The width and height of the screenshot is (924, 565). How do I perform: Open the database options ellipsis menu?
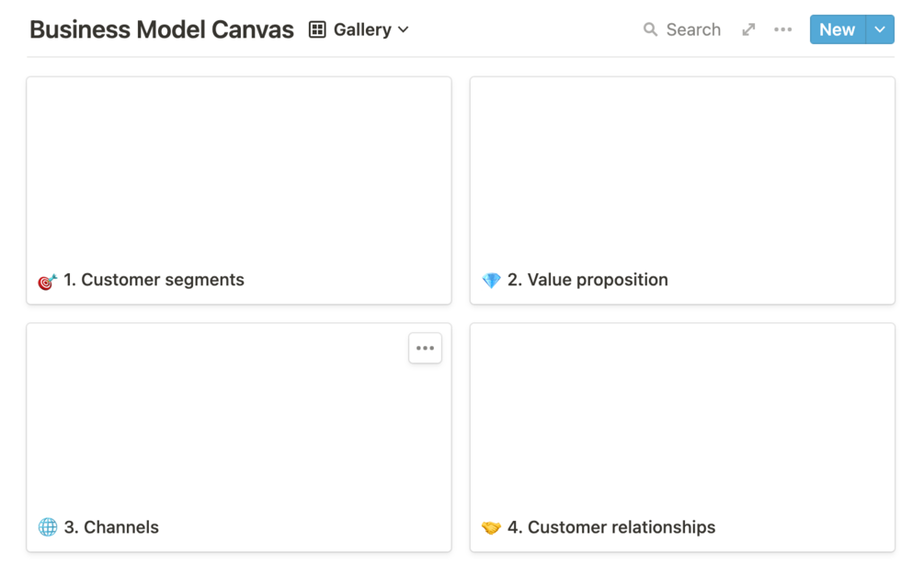(782, 29)
